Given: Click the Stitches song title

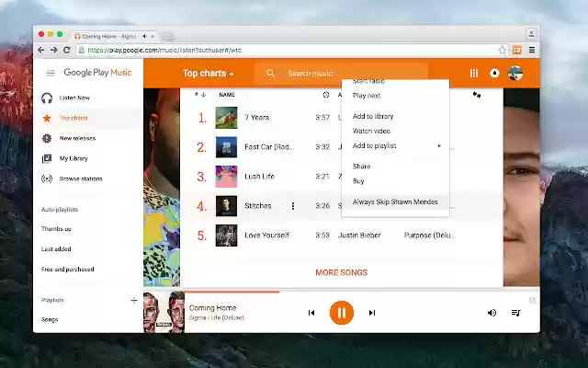Looking at the screenshot, I should [x=257, y=206].
